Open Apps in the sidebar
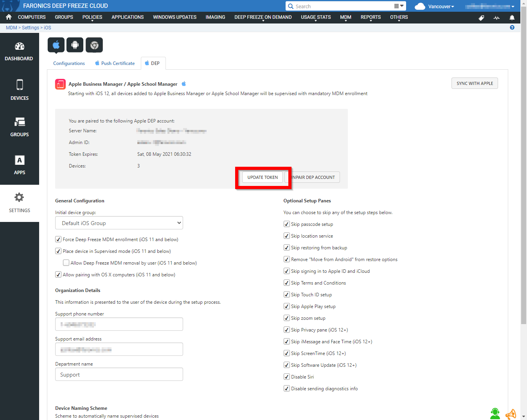 point(19,164)
